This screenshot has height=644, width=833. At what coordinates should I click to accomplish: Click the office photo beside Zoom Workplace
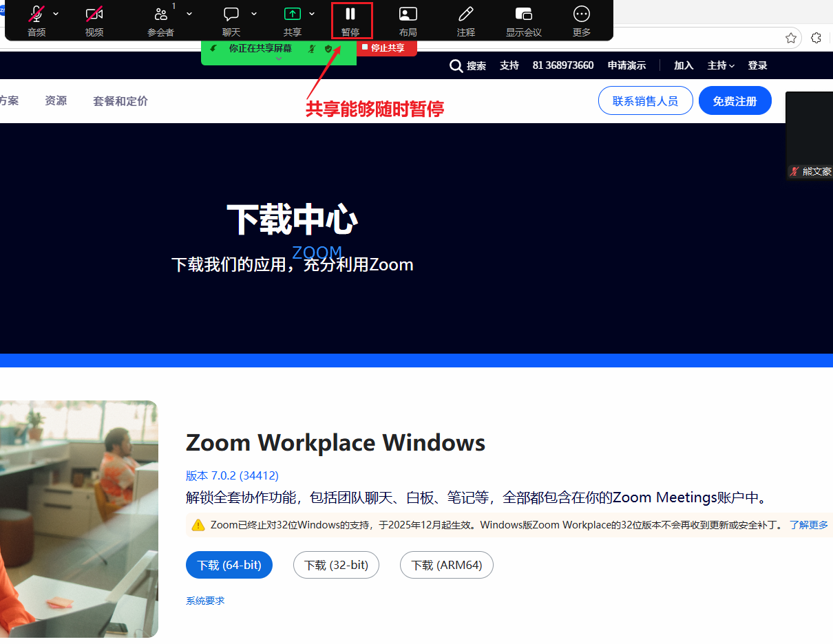coord(79,519)
